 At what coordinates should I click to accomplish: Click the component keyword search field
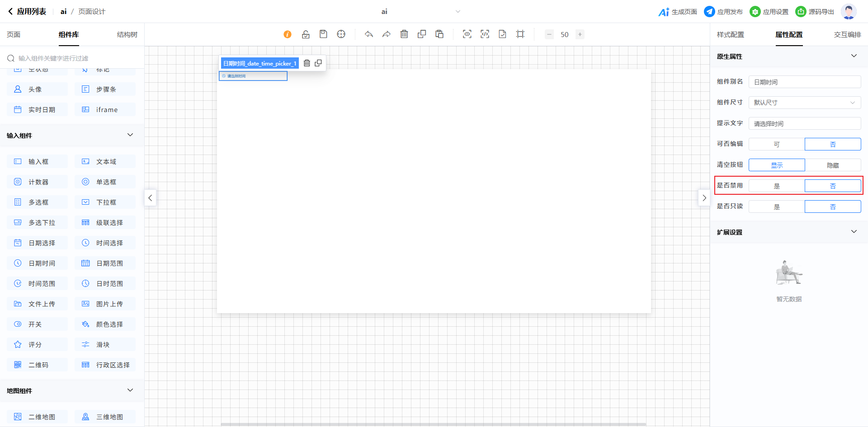pos(75,58)
